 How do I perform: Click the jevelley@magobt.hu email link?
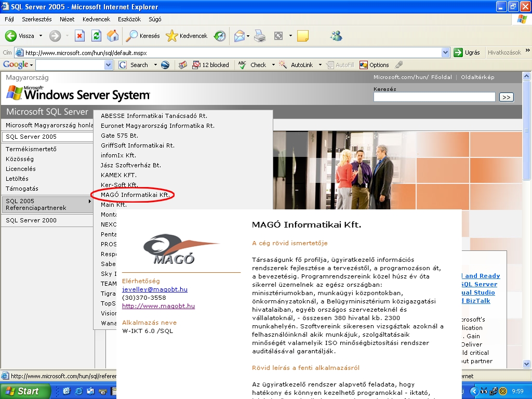tap(155, 289)
